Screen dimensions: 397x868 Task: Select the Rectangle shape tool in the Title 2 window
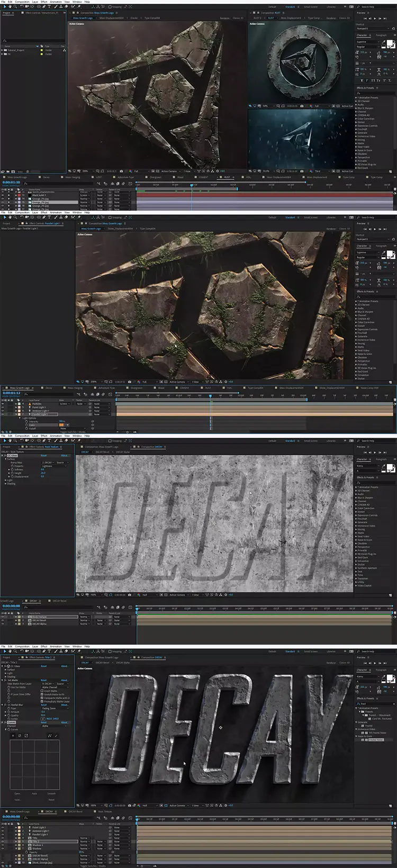(39, 651)
